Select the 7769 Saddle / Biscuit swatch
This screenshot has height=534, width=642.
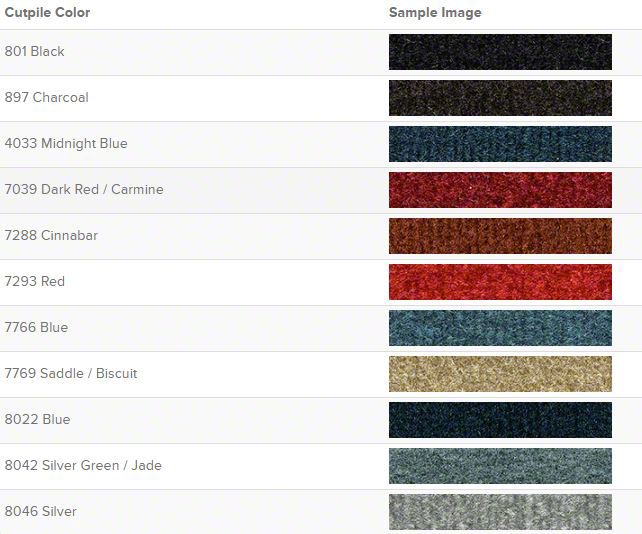click(x=500, y=374)
